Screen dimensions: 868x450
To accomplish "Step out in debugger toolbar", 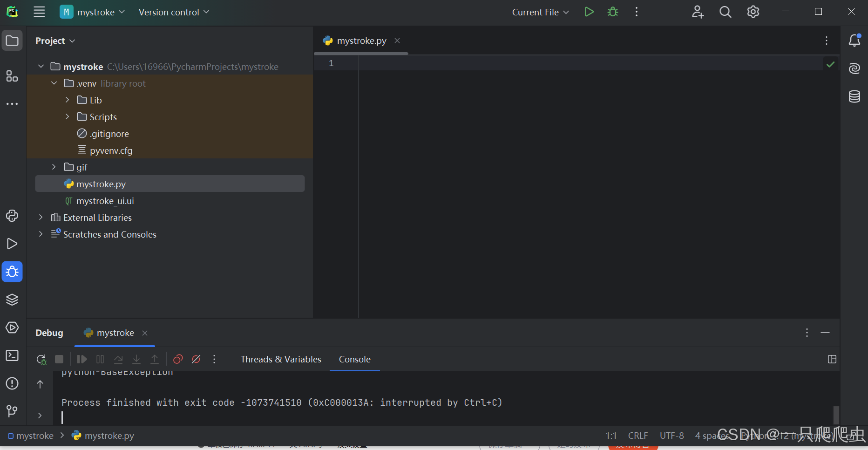I will pyautogui.click(x=155, y=359).
